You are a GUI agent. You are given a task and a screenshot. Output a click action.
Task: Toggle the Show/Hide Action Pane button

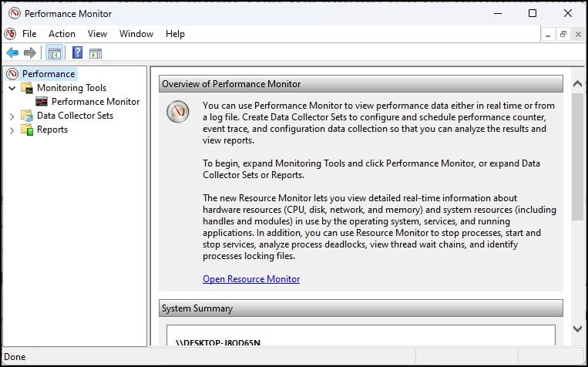[96, 52]
